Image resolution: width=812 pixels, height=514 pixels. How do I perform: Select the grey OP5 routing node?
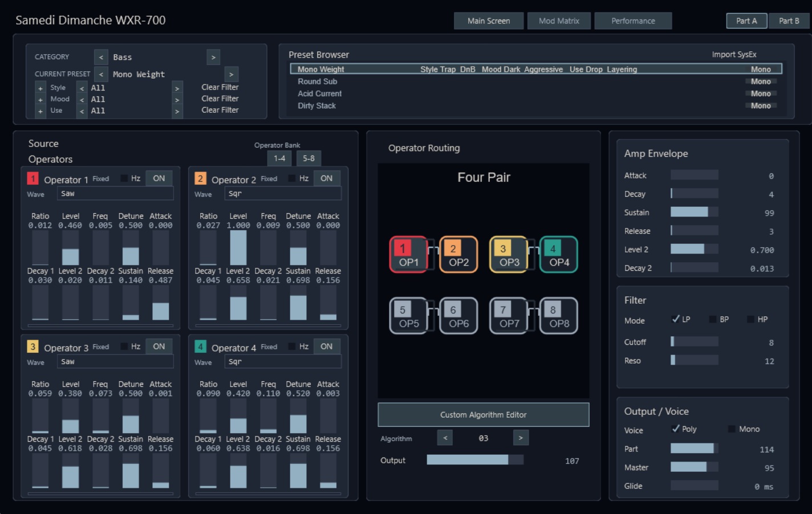pyautogui.click(x=408, y=316)
